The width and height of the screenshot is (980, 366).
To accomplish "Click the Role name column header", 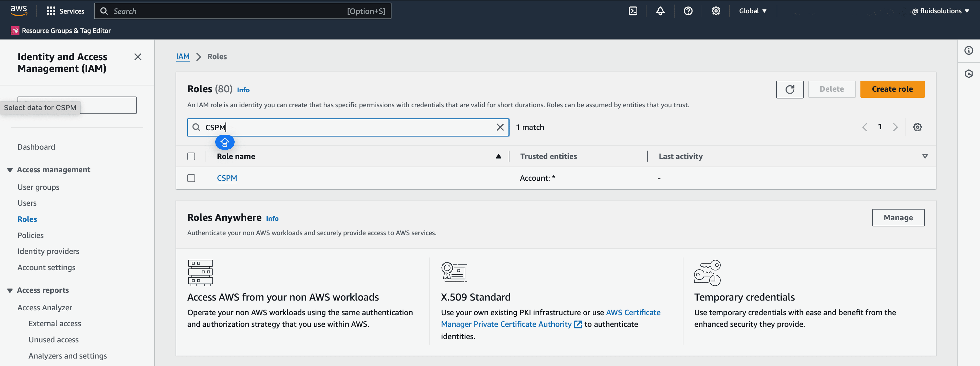I will tap(236, 156).
